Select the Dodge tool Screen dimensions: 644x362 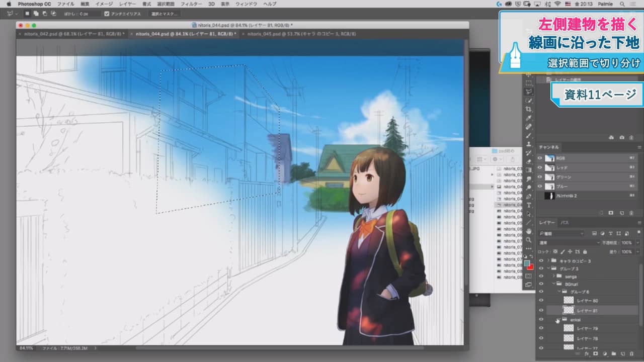(x=529, y=187)
